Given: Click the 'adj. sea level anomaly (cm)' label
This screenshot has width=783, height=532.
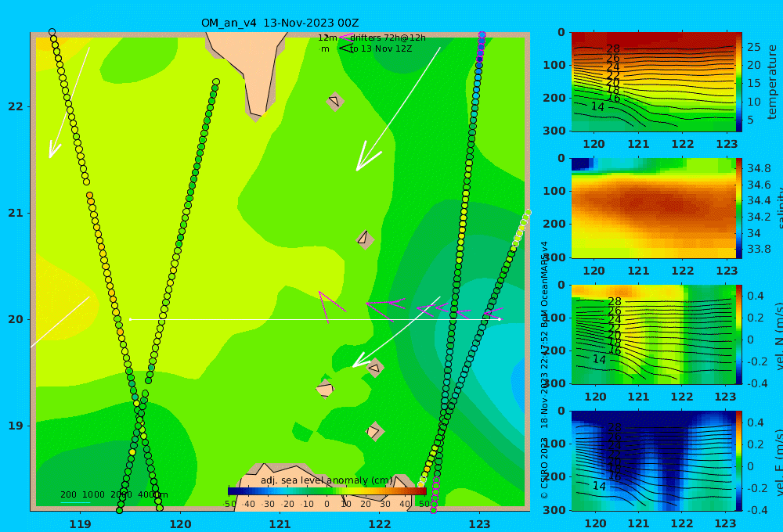Looking at the screenshot, I should click(327, 480).
